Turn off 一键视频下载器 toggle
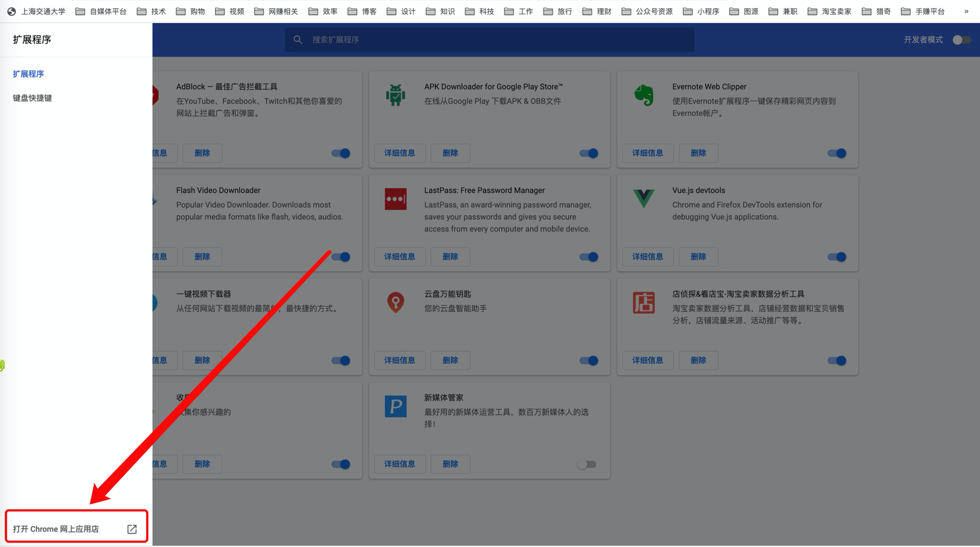This screenshot has width=980, height=547. click(x=341, y=360)
